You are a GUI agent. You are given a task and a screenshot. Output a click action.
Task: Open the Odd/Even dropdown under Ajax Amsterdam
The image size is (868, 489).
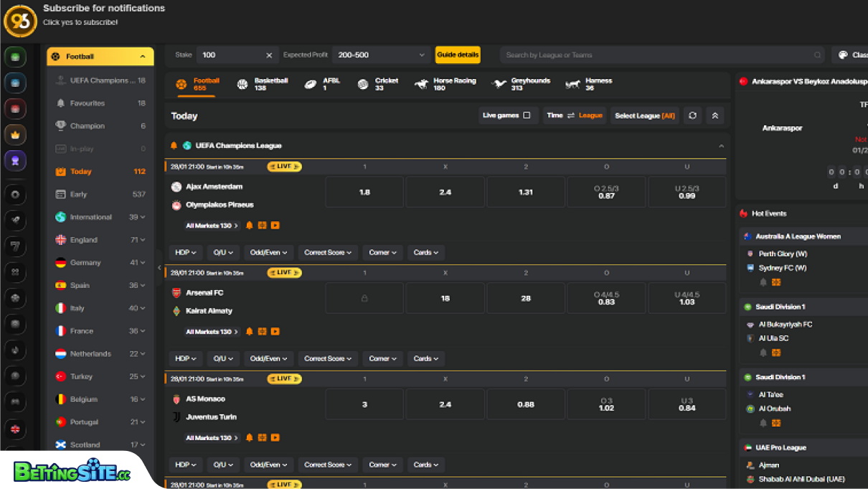(268, 253)
